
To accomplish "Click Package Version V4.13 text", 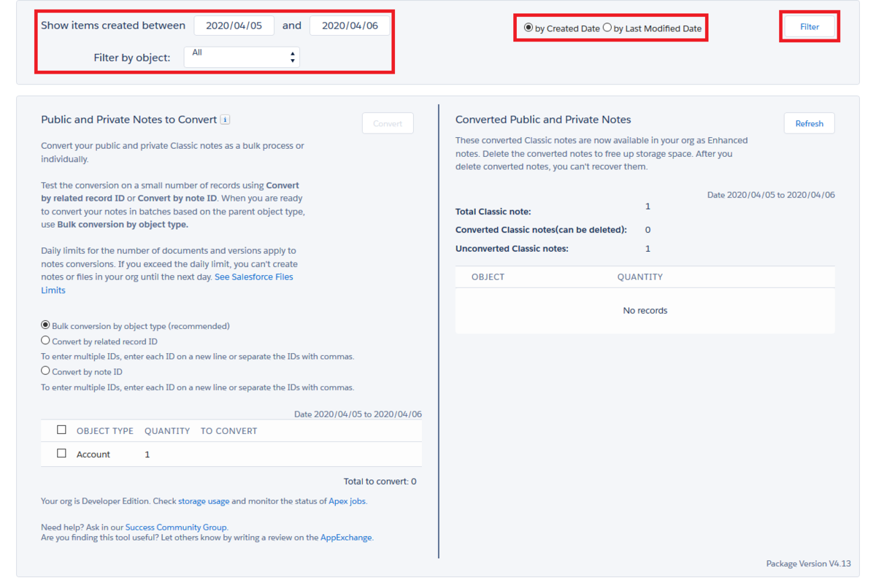I will pyautogui.click(x=809, y=564).
